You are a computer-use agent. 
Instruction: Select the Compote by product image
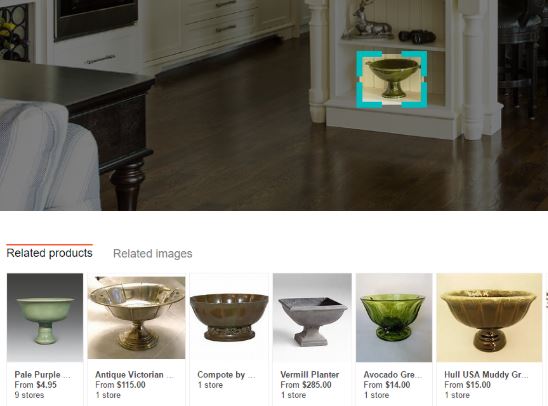pyautogui.click(x=229, y=317)
